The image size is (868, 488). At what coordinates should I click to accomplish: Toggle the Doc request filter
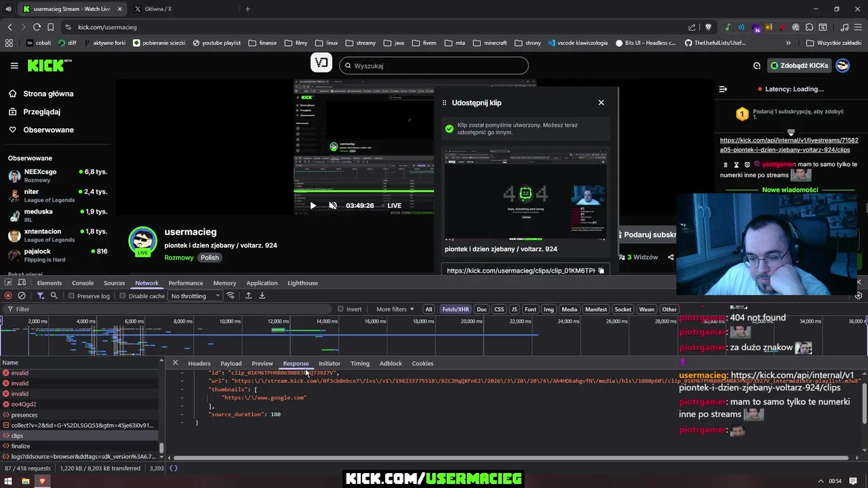[481, 309]
